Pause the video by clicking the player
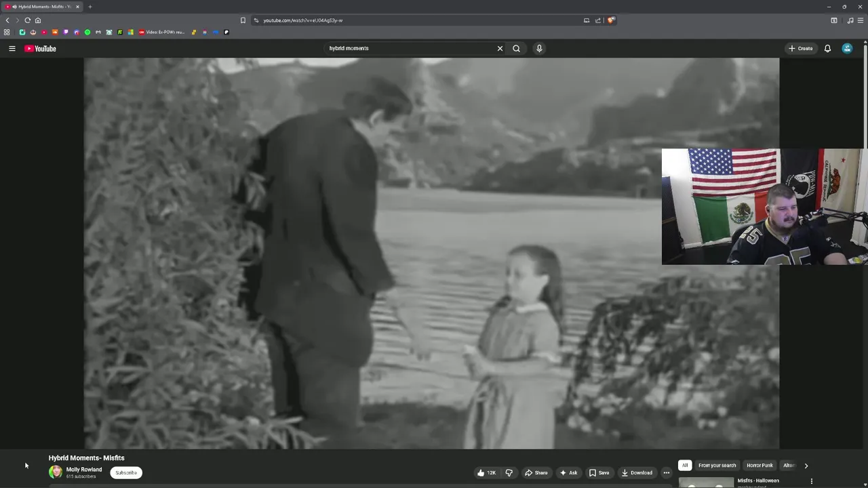 (431, 253)
